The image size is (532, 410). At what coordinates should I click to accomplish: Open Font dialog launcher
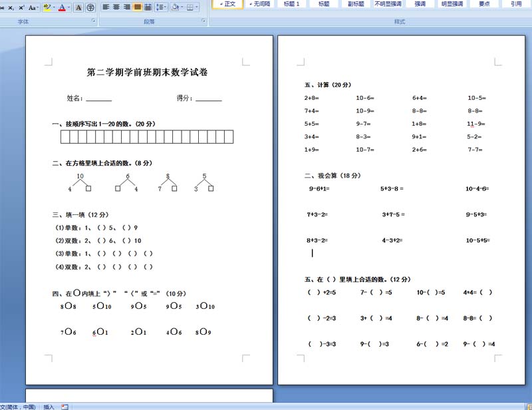93,21
